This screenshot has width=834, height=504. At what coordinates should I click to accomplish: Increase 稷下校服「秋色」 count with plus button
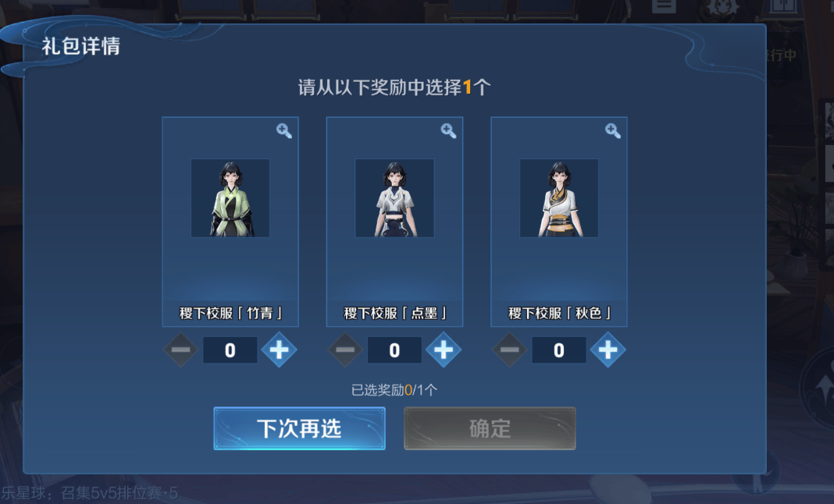608,350
